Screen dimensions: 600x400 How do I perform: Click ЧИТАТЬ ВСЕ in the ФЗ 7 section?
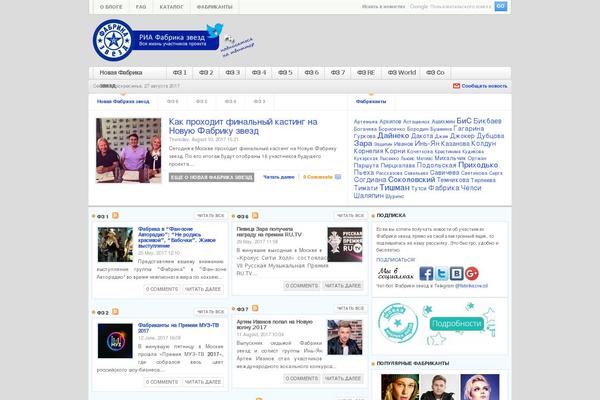pos(351,308)
